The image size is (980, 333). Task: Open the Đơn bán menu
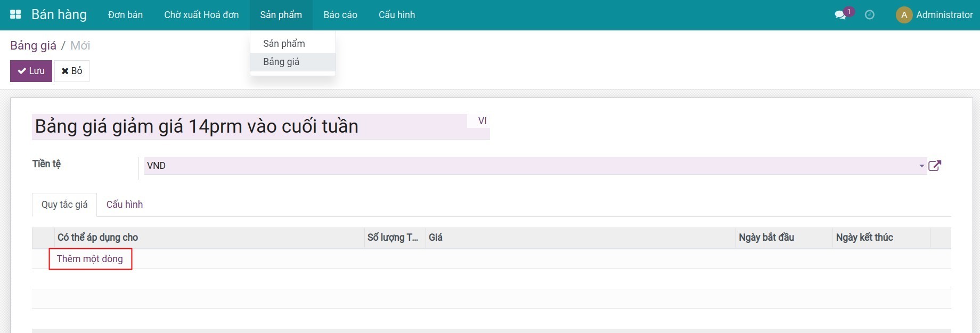125,15
